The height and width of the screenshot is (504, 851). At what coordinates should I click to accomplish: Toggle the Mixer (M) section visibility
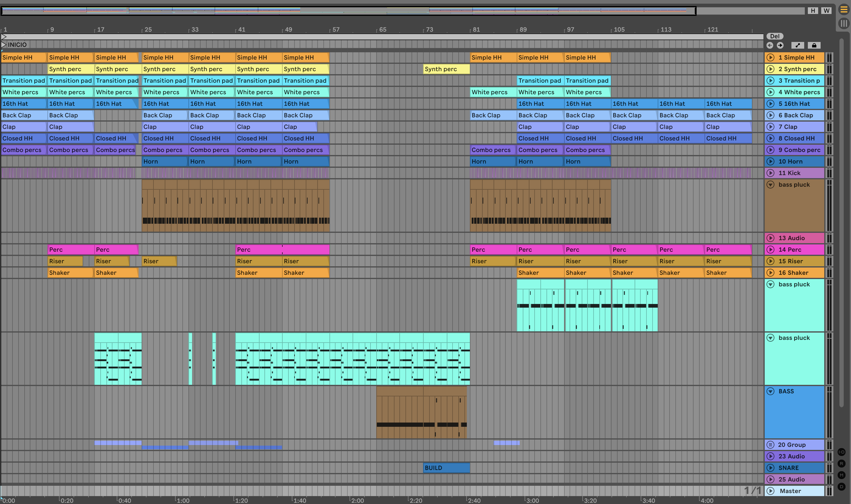click(842, 475)
